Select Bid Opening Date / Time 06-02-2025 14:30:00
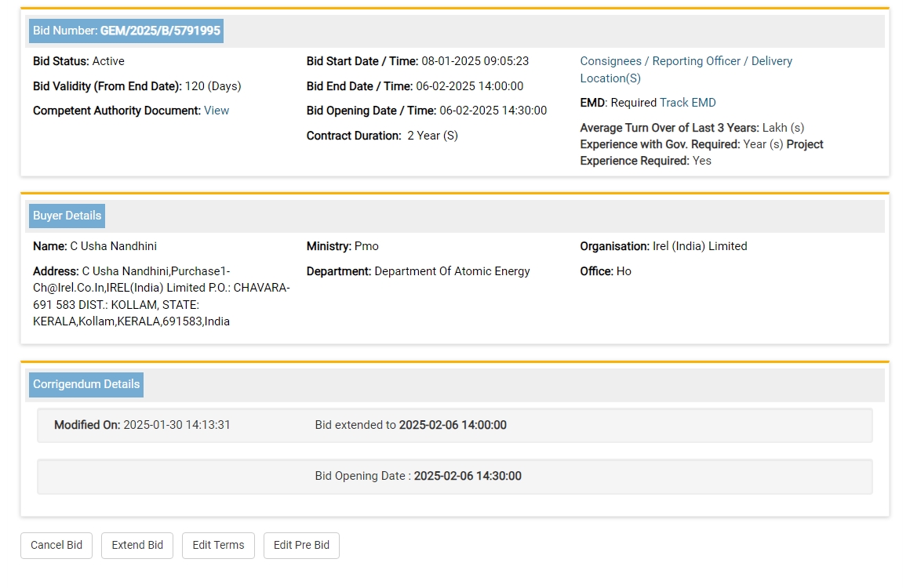The image size is (910, 588). click(493, 111)
